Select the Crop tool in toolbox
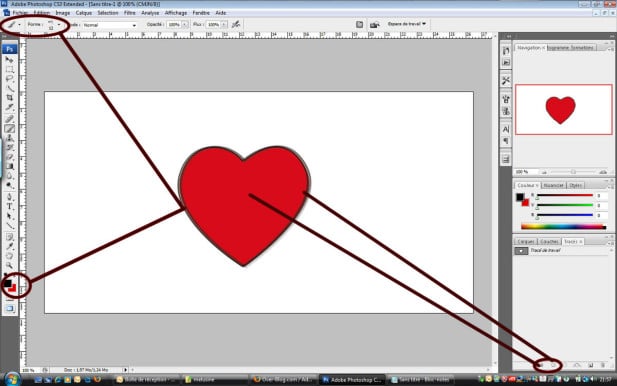 (9, 98)
